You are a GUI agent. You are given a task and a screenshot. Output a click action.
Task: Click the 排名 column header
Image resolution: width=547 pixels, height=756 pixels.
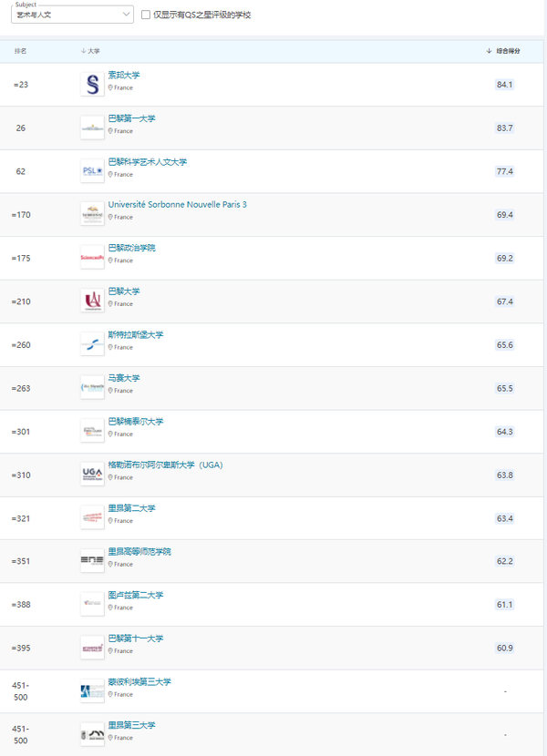click(x=21, y=51)
